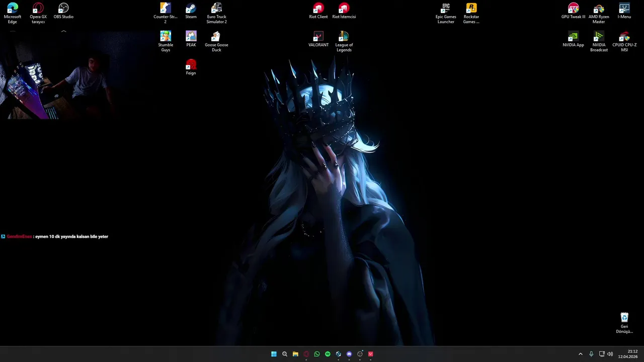Select the AMD Ryzen Master icon
644x362 pixels.
[599, 14]
